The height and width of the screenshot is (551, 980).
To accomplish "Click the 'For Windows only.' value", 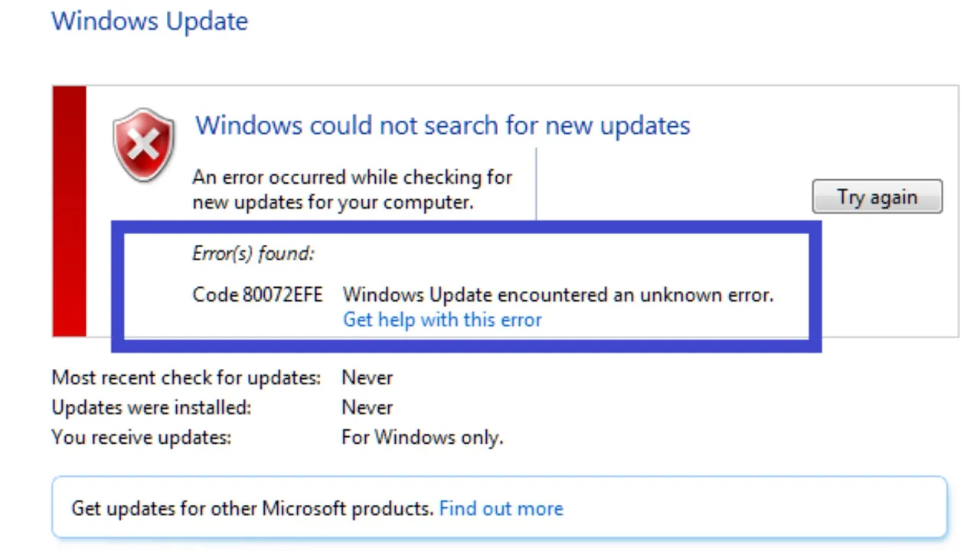I will (x=422, y=438).
